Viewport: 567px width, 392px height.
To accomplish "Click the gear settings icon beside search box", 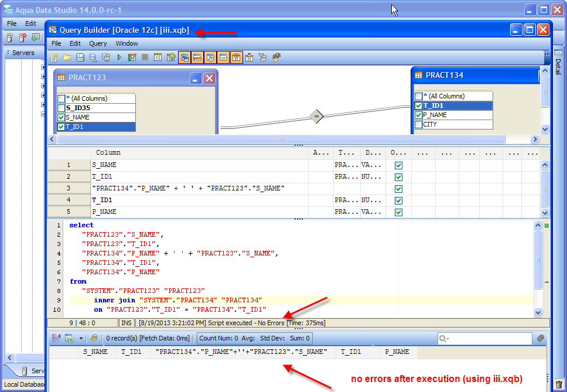I will tap(541, 338).
